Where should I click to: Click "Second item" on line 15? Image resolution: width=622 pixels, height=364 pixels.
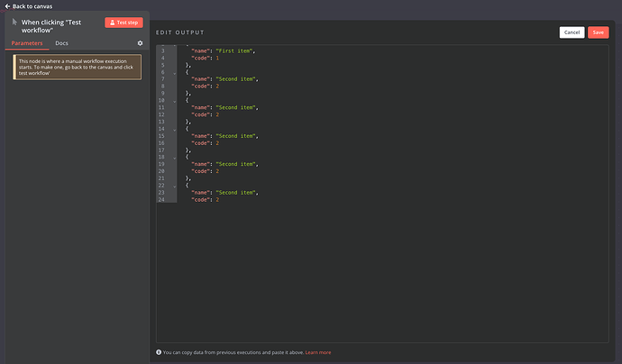point(235,136)
